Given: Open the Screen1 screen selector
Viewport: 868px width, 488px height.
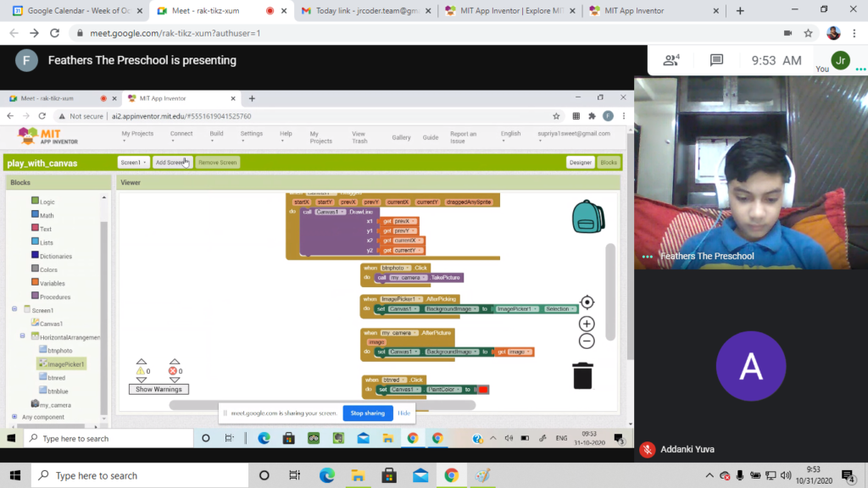Looking at the screenshot, I should click(x=132, y=161).
